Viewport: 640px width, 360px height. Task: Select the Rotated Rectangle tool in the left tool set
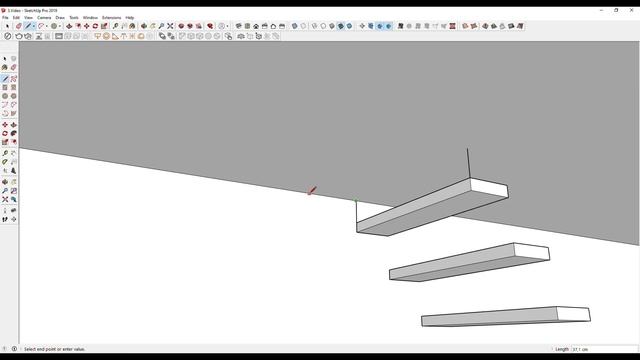[x=13, y=87]
